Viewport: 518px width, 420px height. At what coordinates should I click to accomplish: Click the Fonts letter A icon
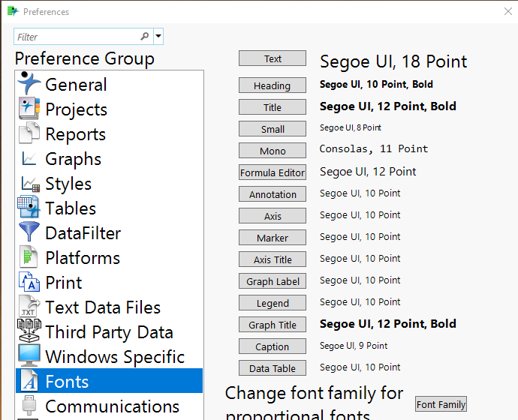click(x=30, y=380)
